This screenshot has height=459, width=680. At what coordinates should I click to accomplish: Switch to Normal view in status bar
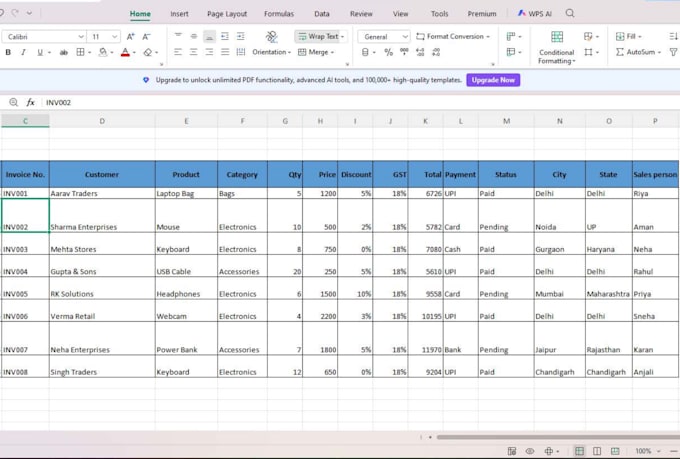(x=579, y=451)
